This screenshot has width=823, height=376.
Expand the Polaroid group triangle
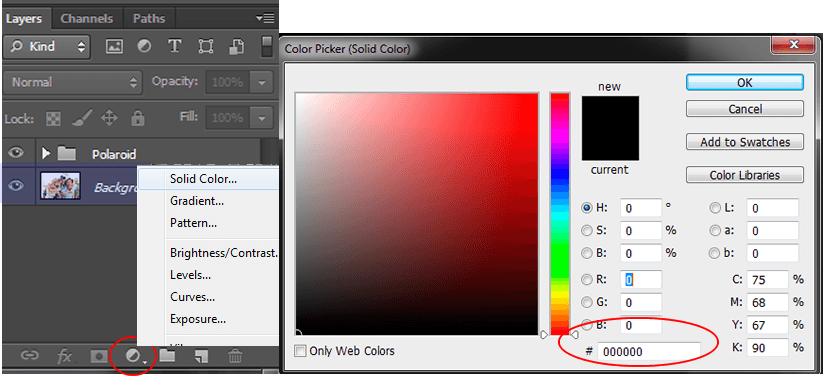tap(46, 153)
